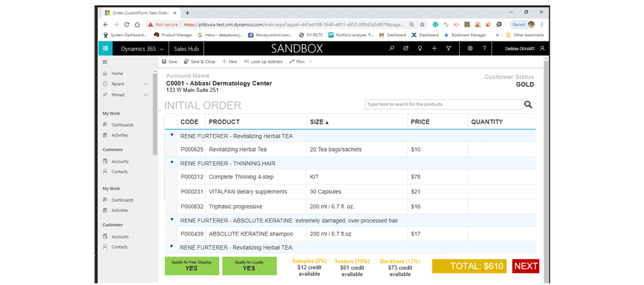Screen dimensions: 644x285
Task: Collapse the first Revitalizing Herbal TEA group
Action: tap(172, 135)
